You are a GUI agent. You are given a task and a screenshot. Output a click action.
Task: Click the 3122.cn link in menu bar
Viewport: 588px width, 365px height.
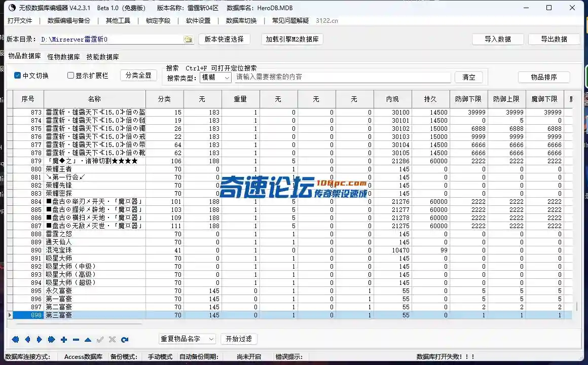326,21
